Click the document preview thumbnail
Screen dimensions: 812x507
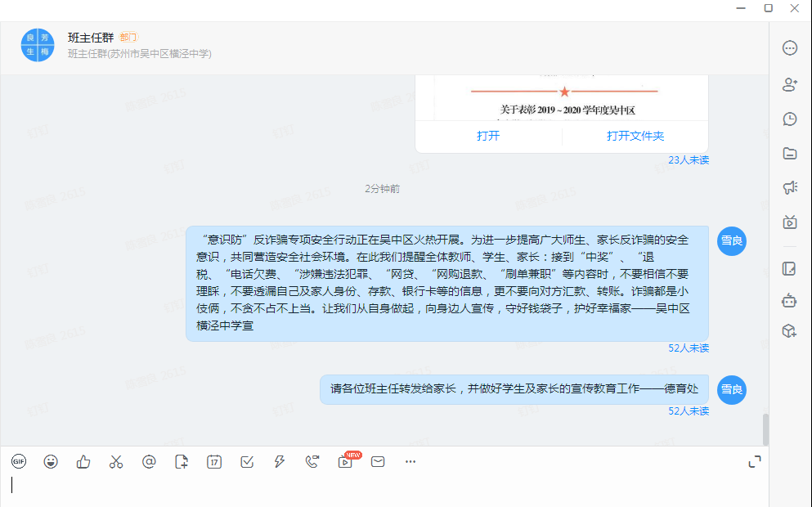[562, 98]
